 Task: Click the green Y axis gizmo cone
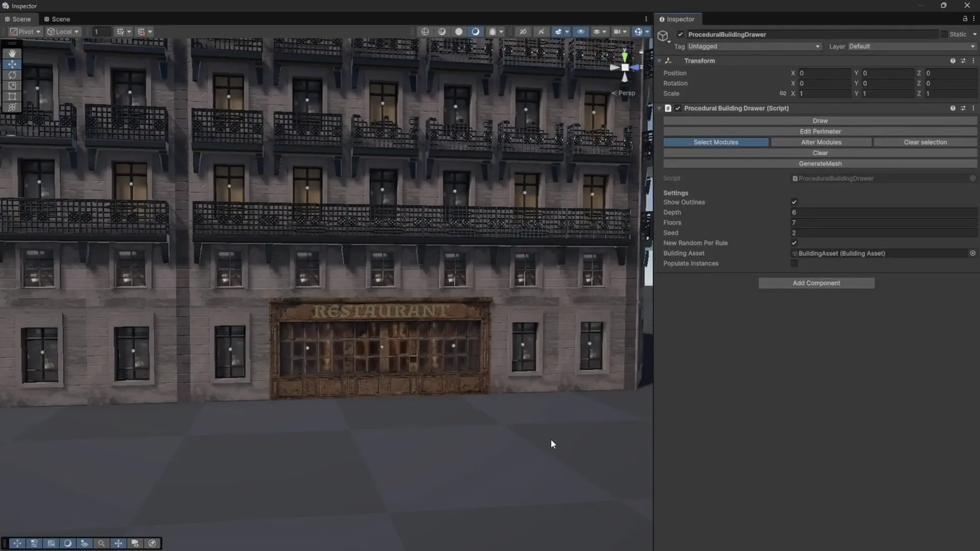click(625, 57)
